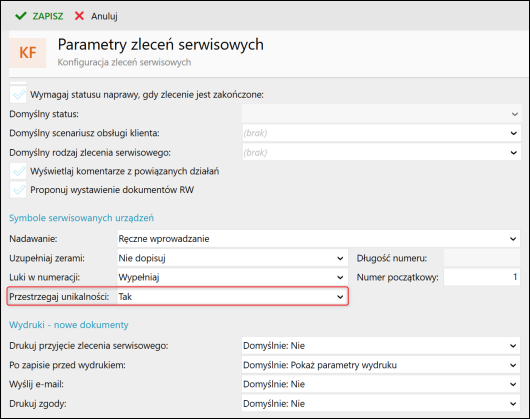Toggle Wymagaj statusu naprawy checkbox

pyautogui.click(x=18, y=95)
